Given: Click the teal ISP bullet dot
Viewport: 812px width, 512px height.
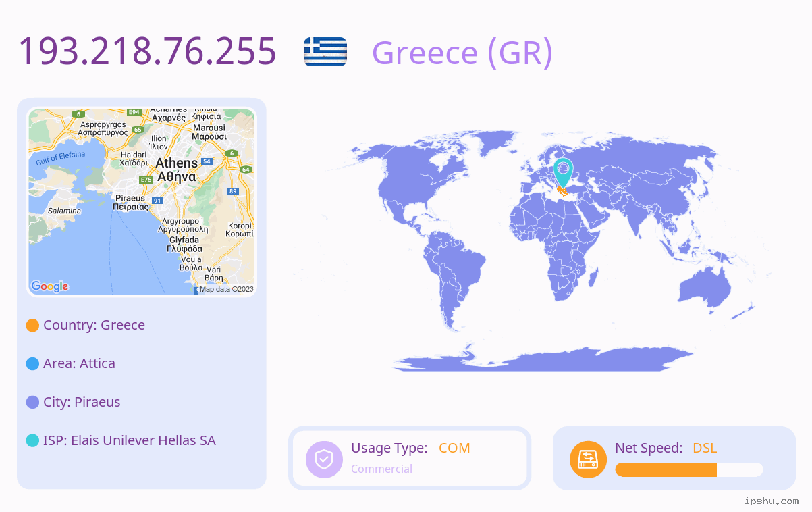Looking at the screenshot, I should [32, 440].
